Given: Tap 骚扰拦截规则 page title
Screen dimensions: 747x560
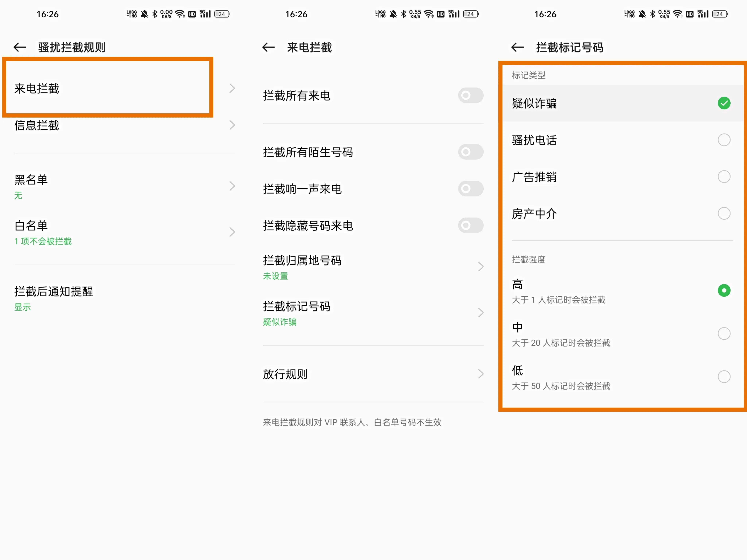Looking at the screenshot, I should tap(72, 47).
